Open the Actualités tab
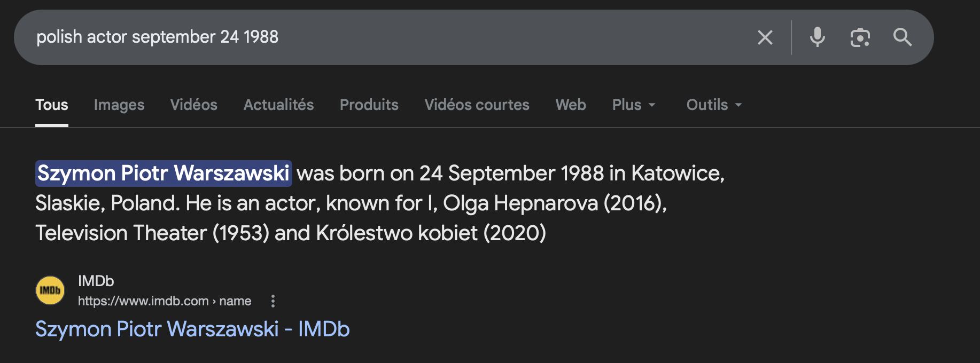The width and height of the screenshot is (980, 363). (278, 105)
